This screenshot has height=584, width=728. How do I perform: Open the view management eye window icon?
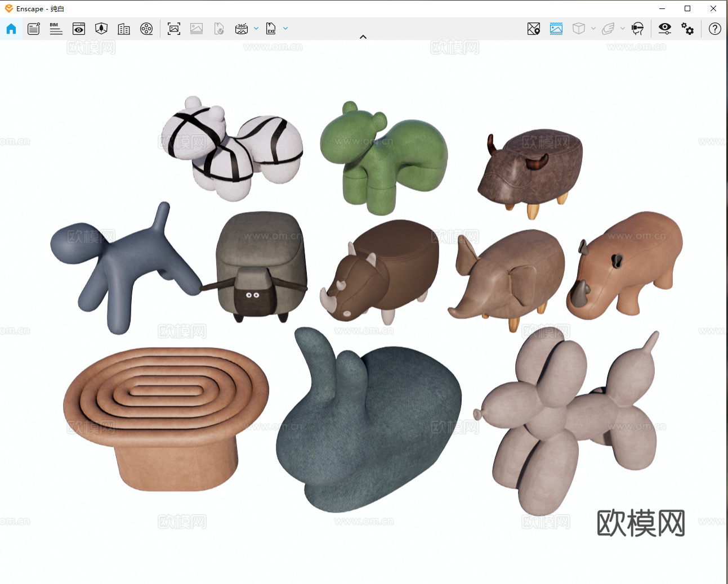point(79,29)
